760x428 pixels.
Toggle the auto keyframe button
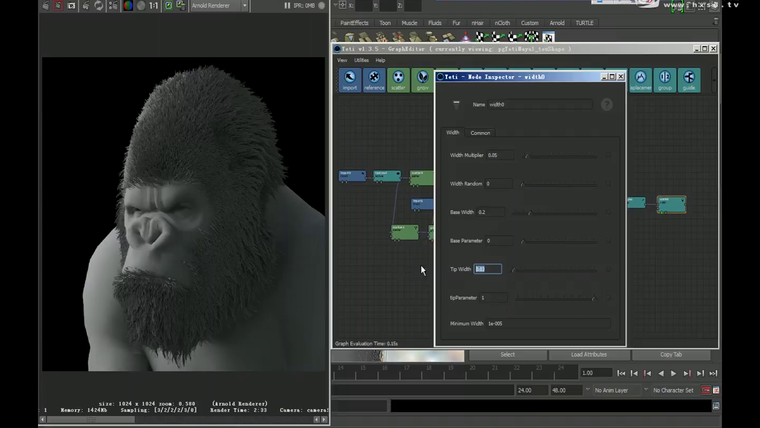pos(705,390)
